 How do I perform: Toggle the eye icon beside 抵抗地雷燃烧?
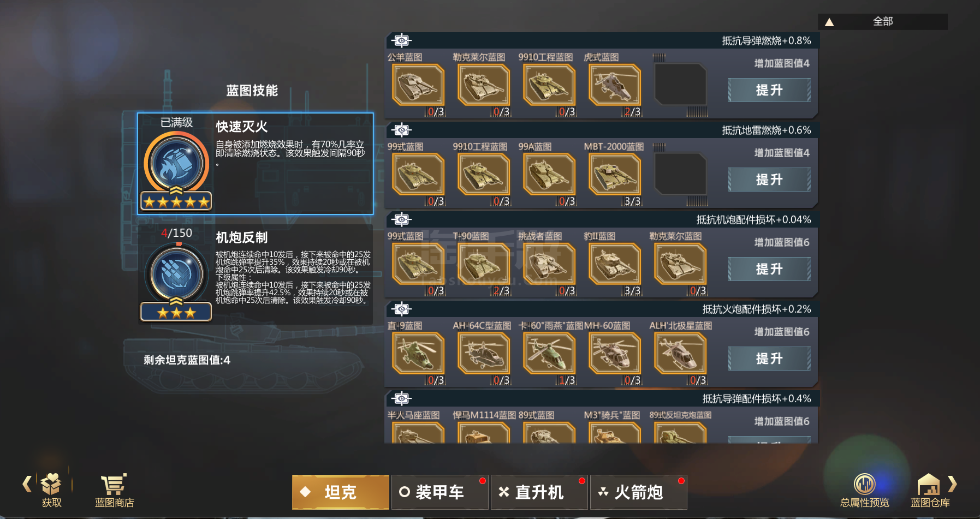401,130
